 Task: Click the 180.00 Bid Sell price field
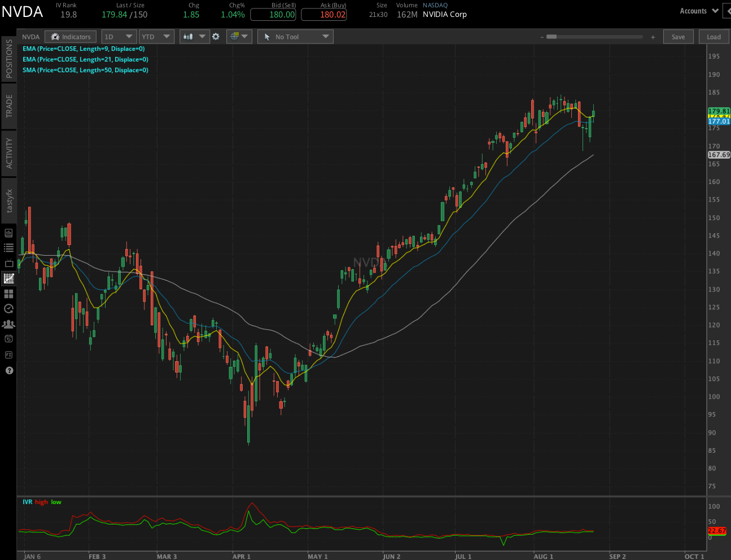(x=273, y=15)
